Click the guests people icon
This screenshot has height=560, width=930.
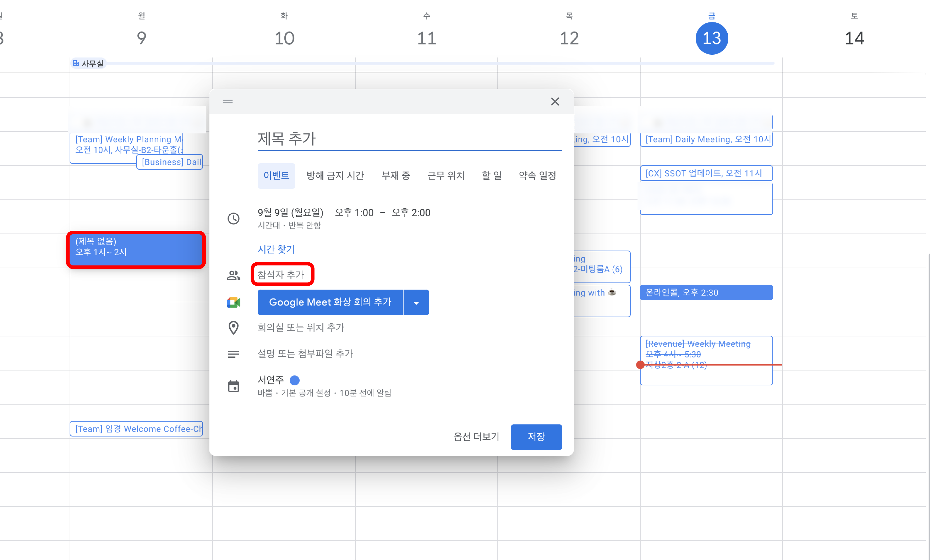(233, 275)
